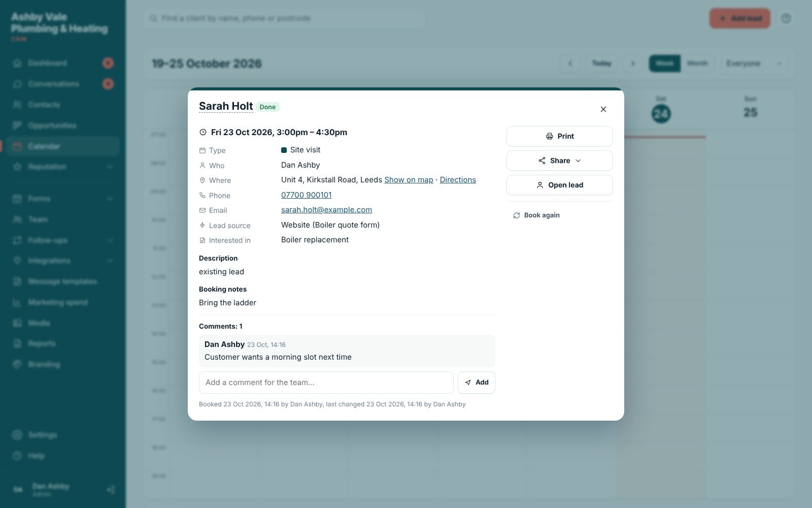Open the Directions link
The image size is (812, 508).
click(x=458, y=180)
